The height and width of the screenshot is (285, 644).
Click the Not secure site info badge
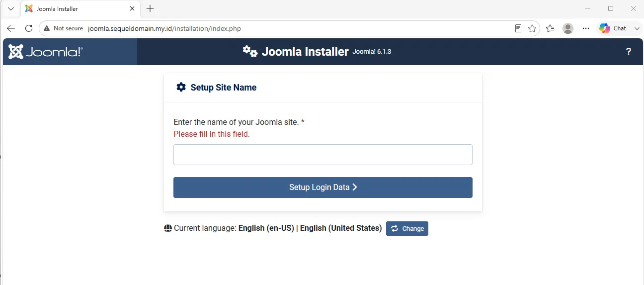(64, 28)
